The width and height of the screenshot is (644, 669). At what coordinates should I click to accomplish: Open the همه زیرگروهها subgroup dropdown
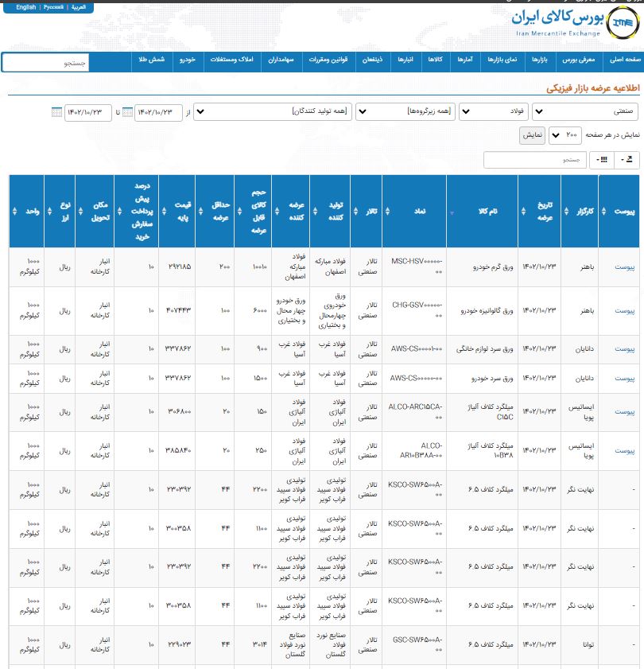tap(405, 112)
